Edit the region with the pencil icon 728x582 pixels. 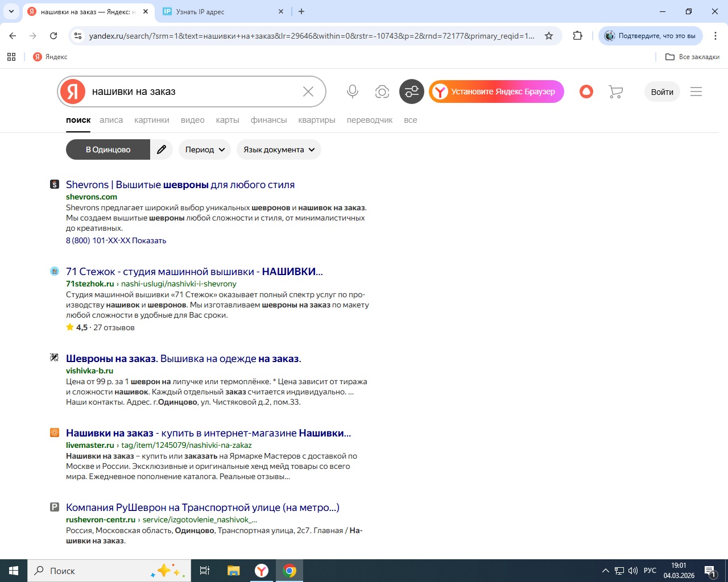(x=162, y=149)
